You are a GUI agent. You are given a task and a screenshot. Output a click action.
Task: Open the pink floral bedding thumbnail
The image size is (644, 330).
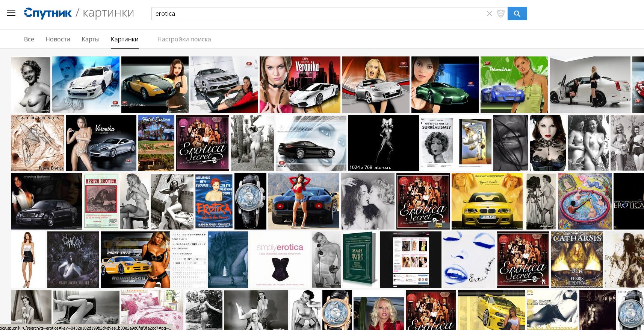(152, 310)
